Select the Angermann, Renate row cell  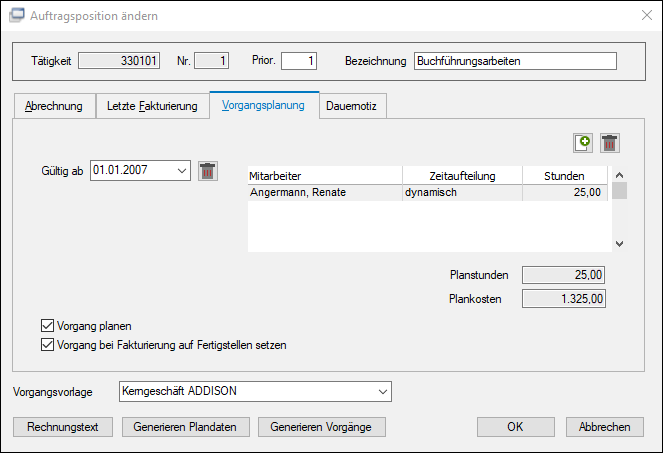[x=325, y=192]
